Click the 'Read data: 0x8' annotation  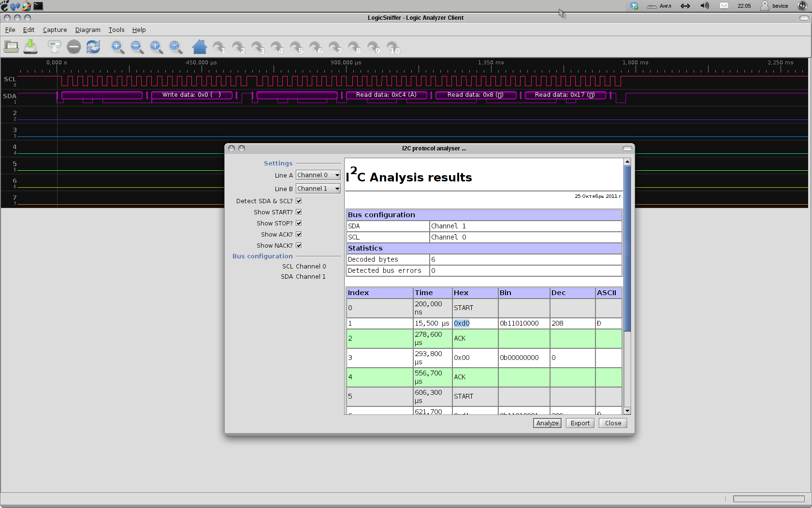click(476, 95)
